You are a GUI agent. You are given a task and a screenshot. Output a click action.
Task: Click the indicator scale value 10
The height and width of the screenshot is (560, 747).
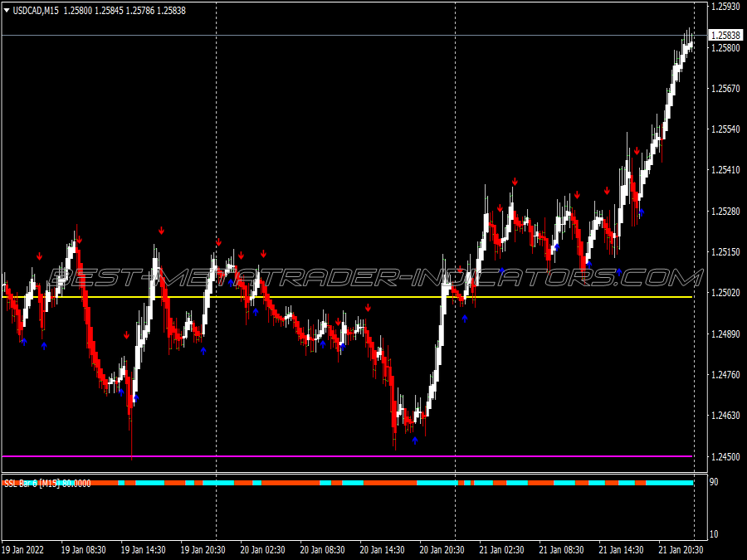point(714,534)
